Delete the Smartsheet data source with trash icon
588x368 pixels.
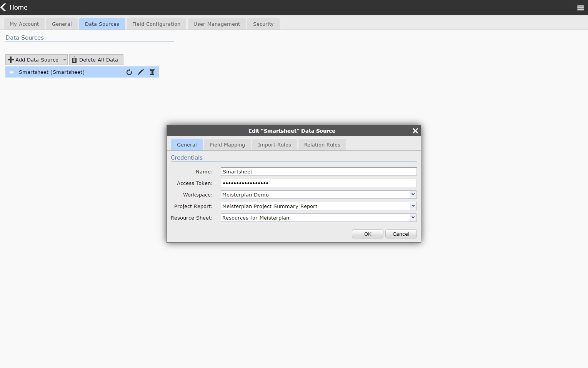pyautogui.click(x=152, y=72)
